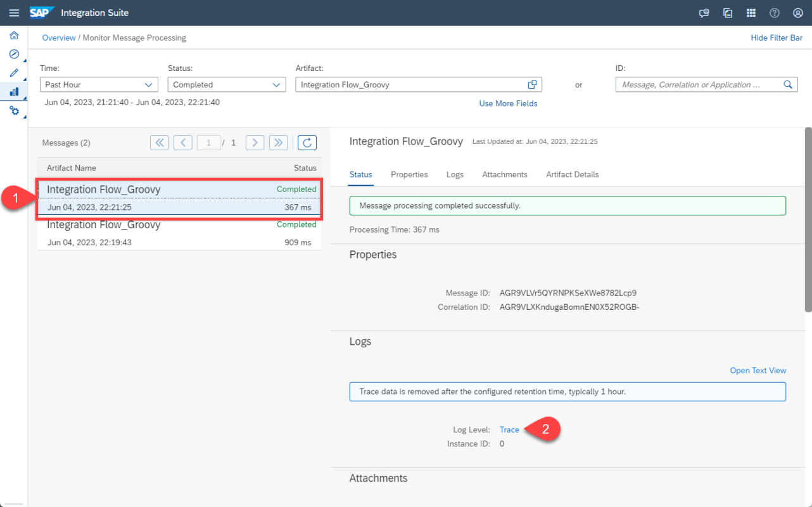The height and width of the screenshot is (507, 812).
Task: Select the message from 22:19:43
Action: pyautogui.click(x=179, y=233)
